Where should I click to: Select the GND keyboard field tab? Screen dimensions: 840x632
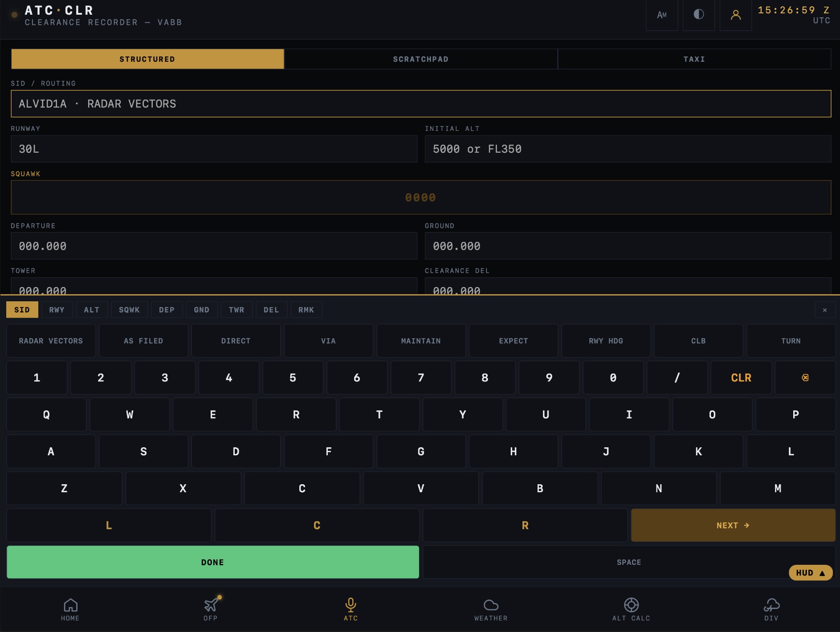point(202,310)
